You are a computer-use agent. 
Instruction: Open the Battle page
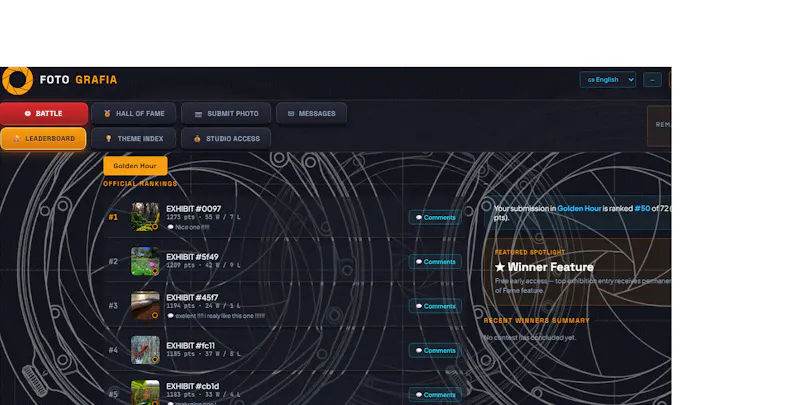tap(44, 114)
